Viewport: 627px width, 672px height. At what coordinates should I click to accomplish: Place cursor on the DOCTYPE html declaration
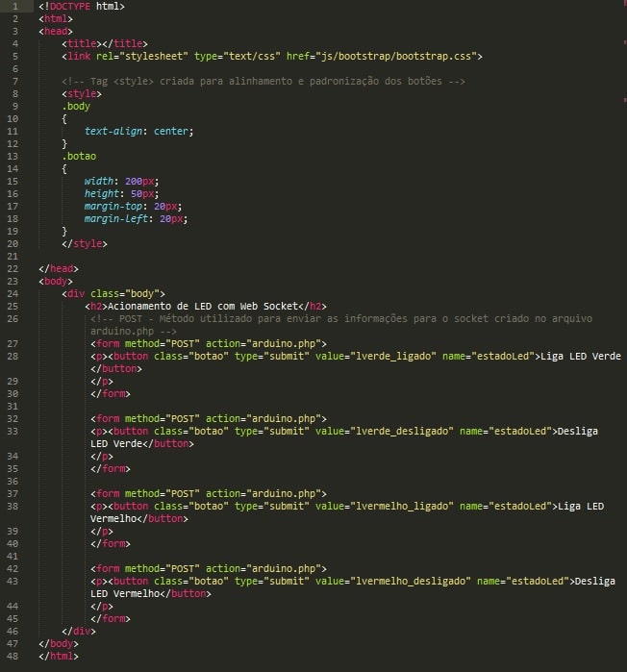[82, 6]
